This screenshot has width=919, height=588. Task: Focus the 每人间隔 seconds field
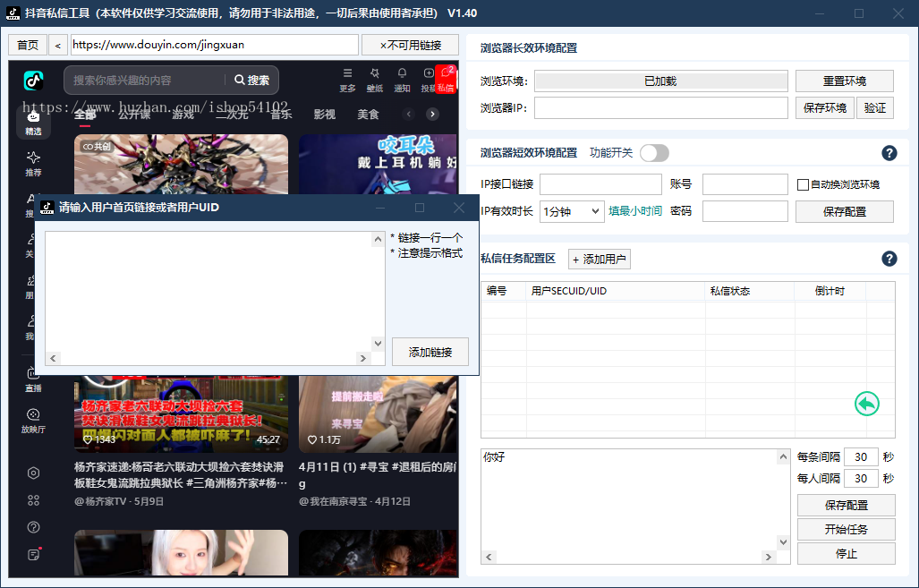point(861,479)
